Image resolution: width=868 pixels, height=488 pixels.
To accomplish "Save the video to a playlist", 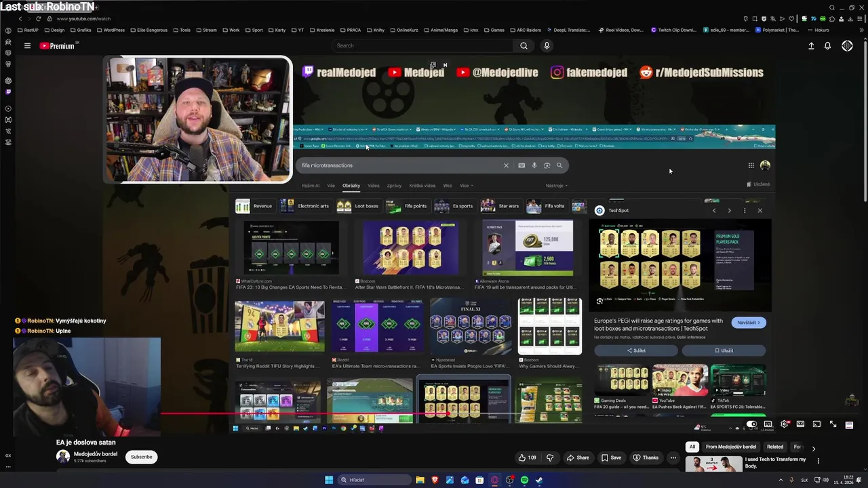I will [x=611, y=457].
